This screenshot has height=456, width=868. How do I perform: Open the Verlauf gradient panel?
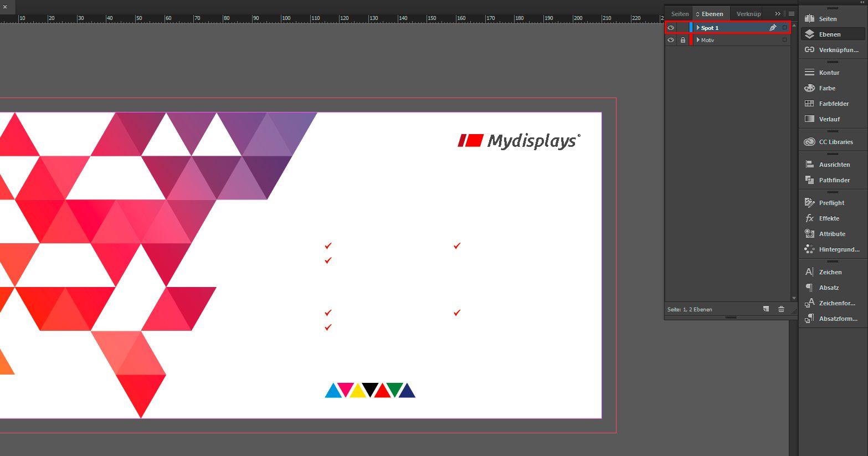[x=833, y=119]
